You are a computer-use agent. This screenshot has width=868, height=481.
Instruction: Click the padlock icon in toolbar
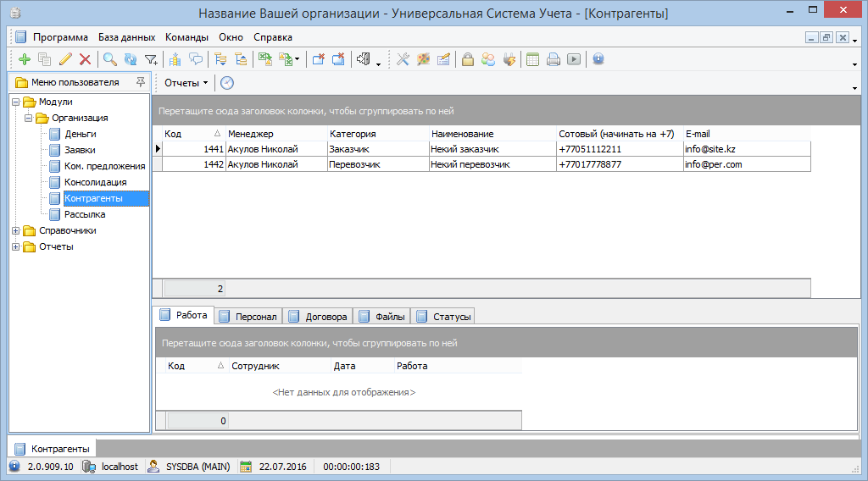pyautogui.click(x=467, y=59)
